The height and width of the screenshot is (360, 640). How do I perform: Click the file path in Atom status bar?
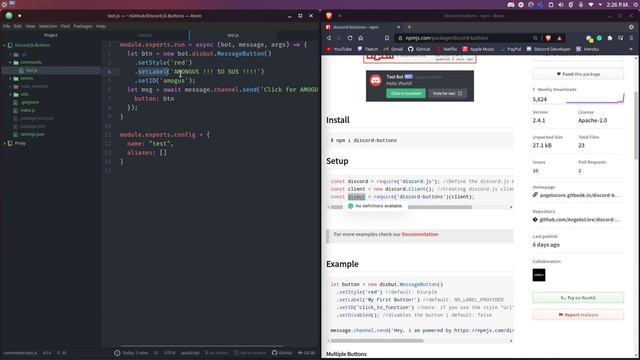point(20,353)
